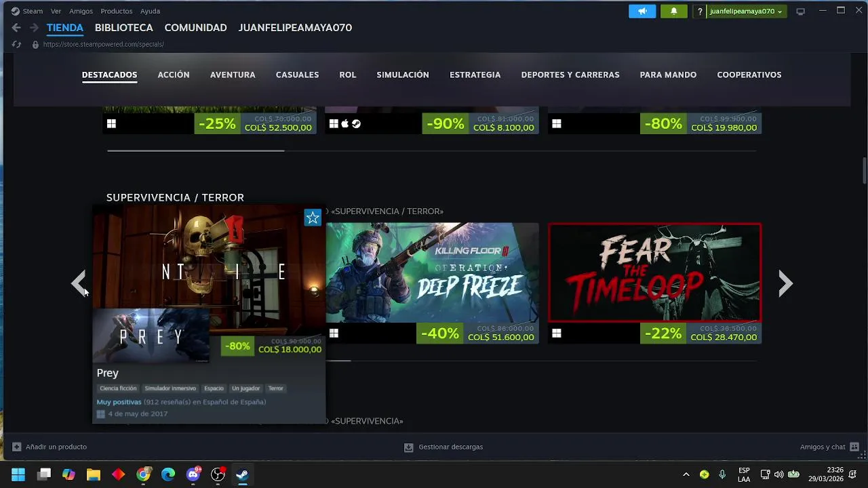868x488 pixels.
Task: Open Task View on the taskbar
Action: [x=44, y=474]
